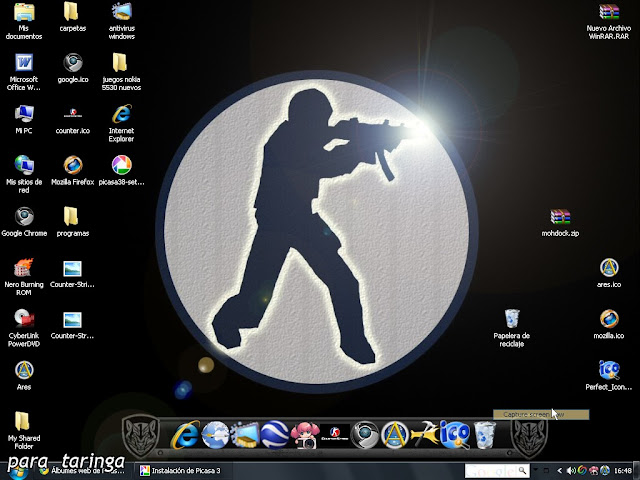Image resolution: width=640 pixels, height=480 pixels.
Task: Open the Mis documentos desktop icon
Action: (x=24, y=20)
